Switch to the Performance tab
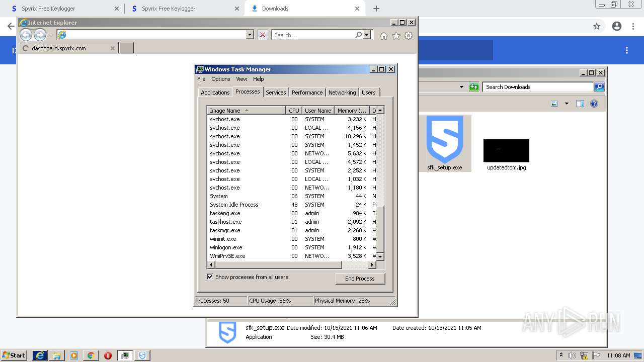The image size is (644, 362). (307, 93)
